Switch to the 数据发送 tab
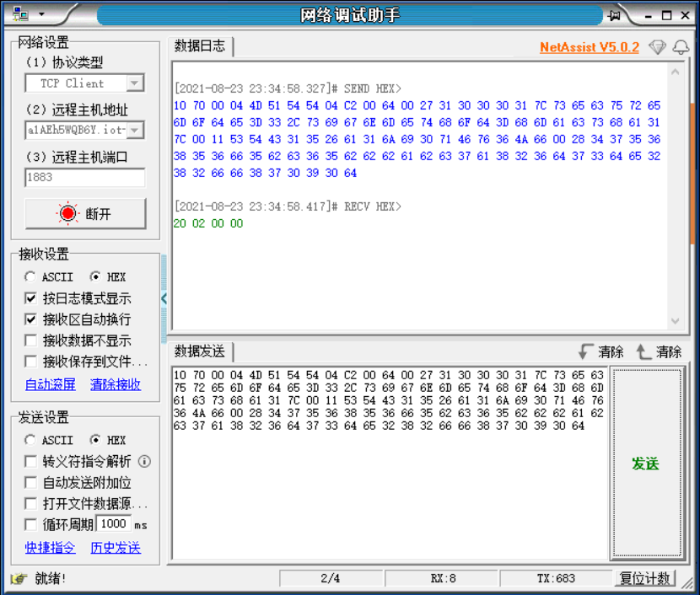This screenshot has height=595, width=700. 200,351
